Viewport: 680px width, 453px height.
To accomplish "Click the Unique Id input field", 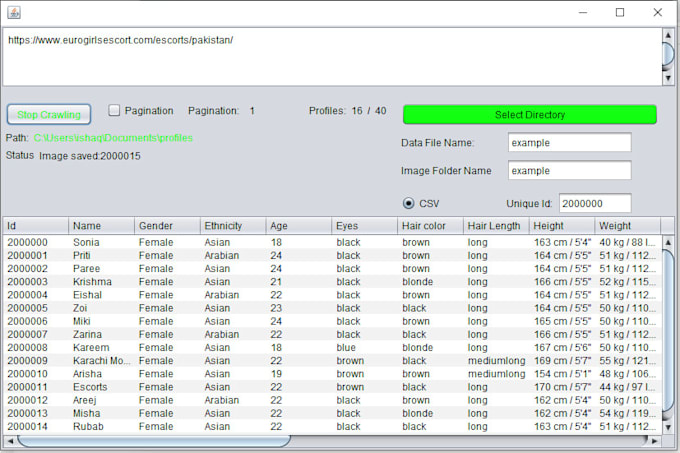I will coord(595,203).
